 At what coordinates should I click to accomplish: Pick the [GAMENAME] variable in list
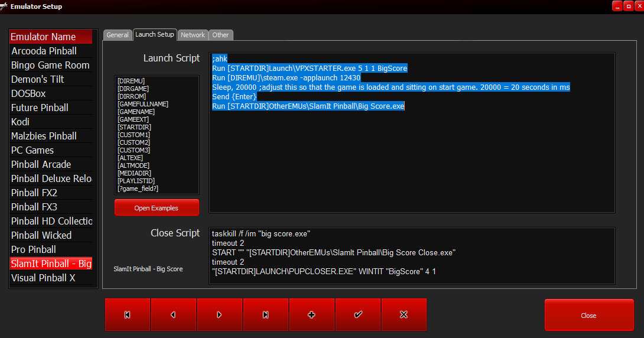click(x=136, y=112)
